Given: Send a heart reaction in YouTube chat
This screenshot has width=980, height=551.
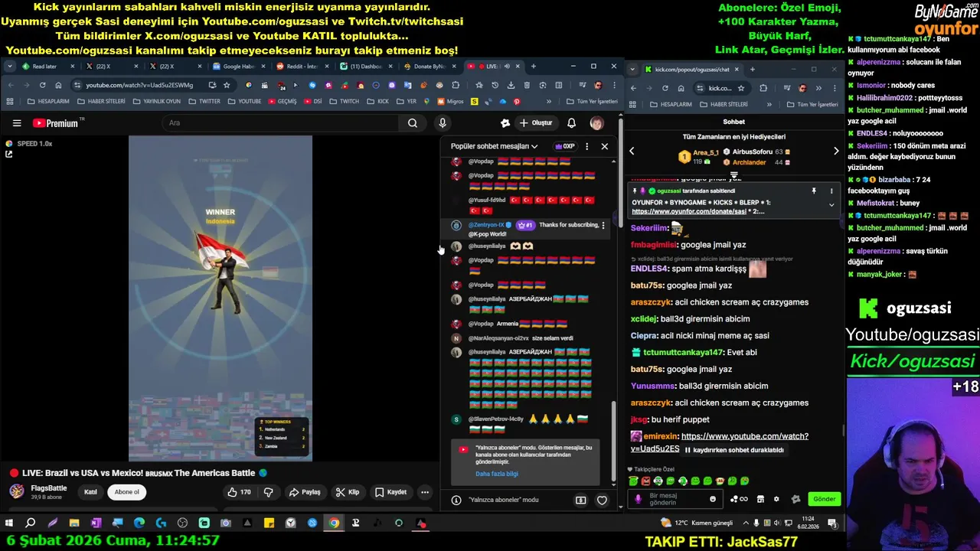Looking at the screenshot, I should [x=602, y=500].
